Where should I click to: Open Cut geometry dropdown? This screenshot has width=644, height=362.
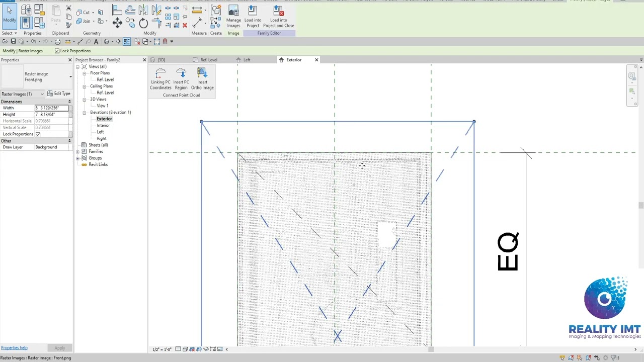(92, 13)
